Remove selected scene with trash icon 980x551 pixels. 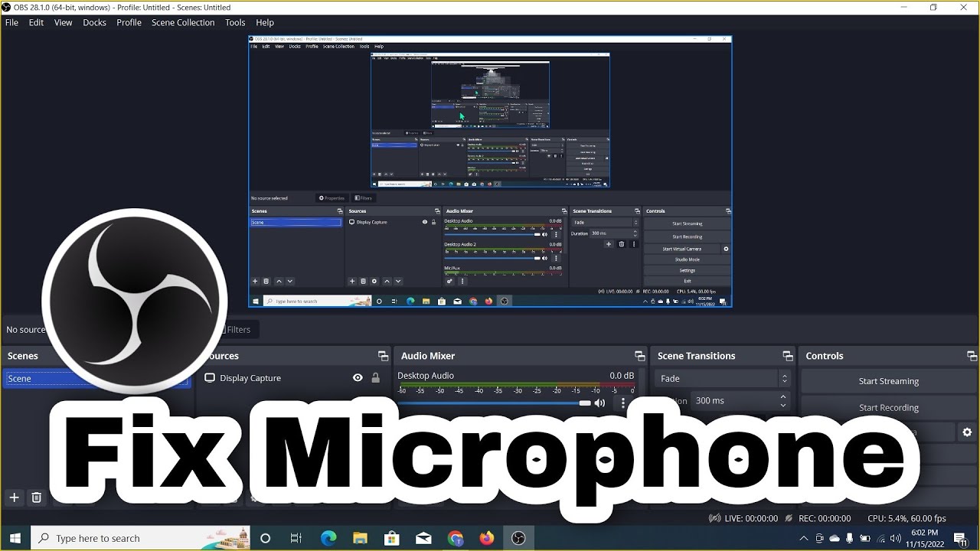pyautogui.click(x=36, y=497)
